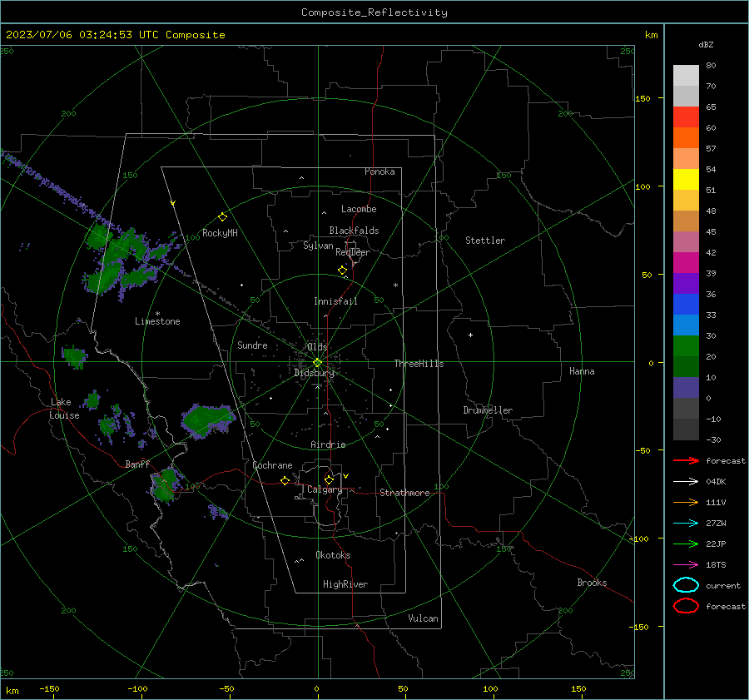This screenshot has height=700, width=749.
Task: Click the red swatch below 65 dBZ
Action: [x=686, y=117]
